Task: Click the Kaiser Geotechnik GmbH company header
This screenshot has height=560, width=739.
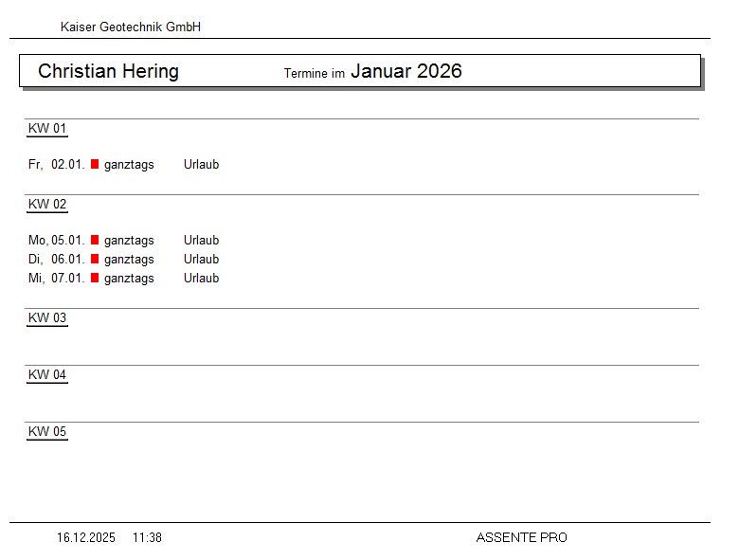Action: click(x=131, y=27)
